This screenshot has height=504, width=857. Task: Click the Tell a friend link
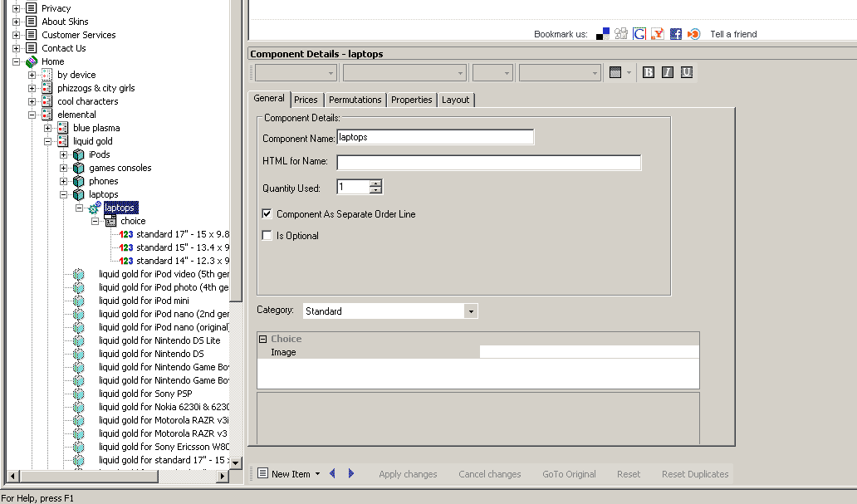click(x=733, y=34)
